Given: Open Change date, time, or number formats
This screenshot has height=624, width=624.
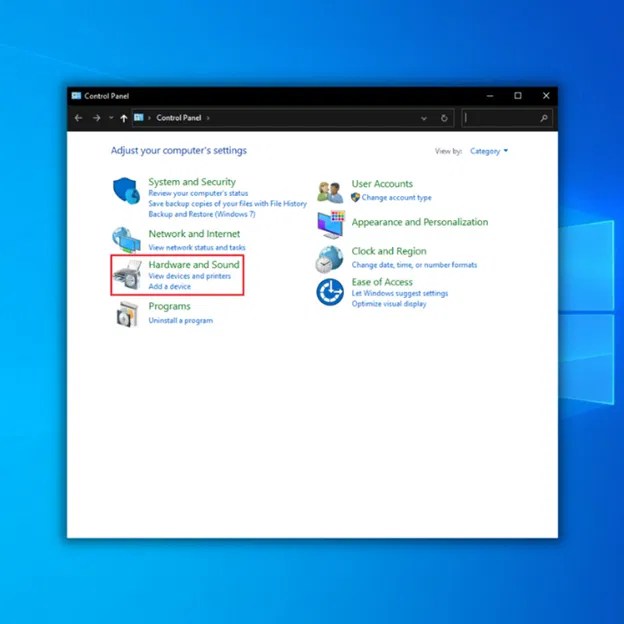Looking at the screenshot, I should (414, 265).
